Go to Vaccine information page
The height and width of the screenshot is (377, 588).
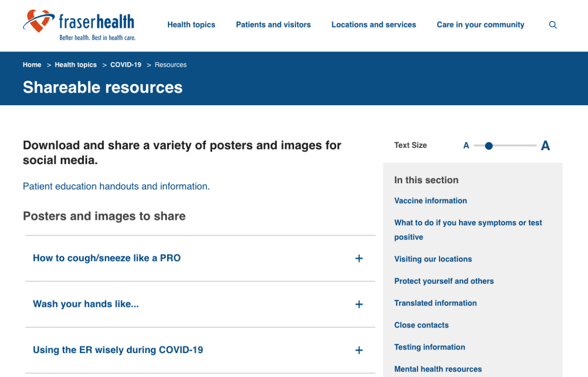pos(430,201)
